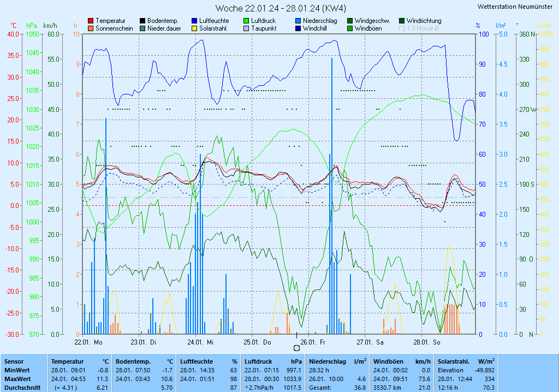Enable the 1.9 Monat-Ø checkbox
Viewport: 559px width, 392px height.
pyautogui.click(x=402, y=28)
